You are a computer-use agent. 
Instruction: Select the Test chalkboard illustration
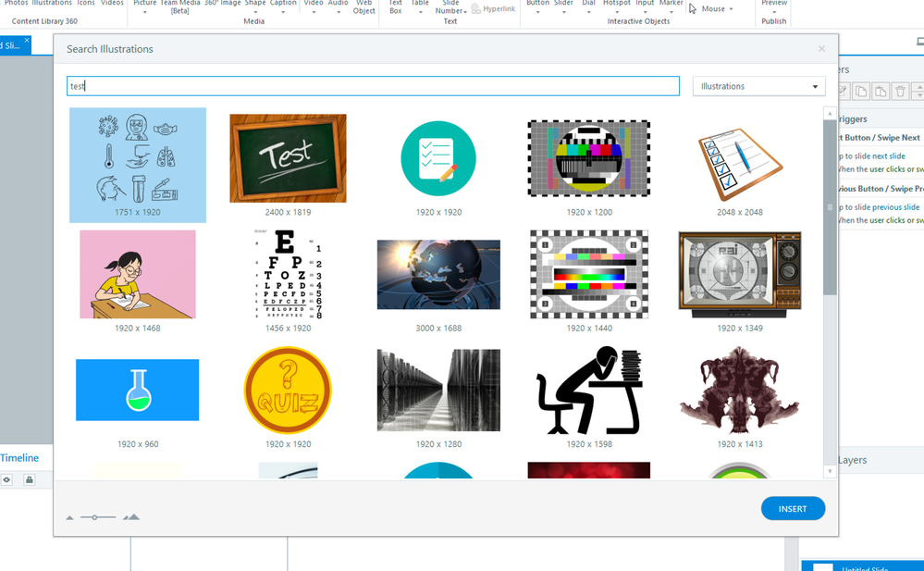(289, 158)
